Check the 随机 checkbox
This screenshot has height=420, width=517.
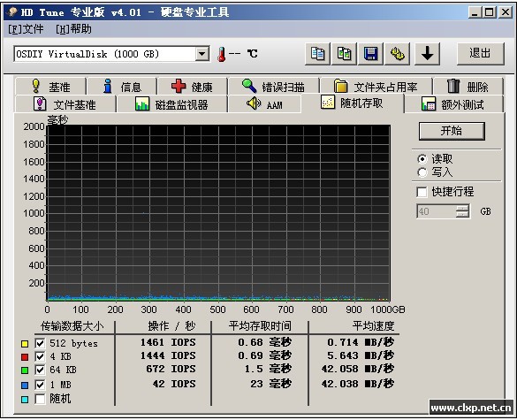click(x=40, y=399)
